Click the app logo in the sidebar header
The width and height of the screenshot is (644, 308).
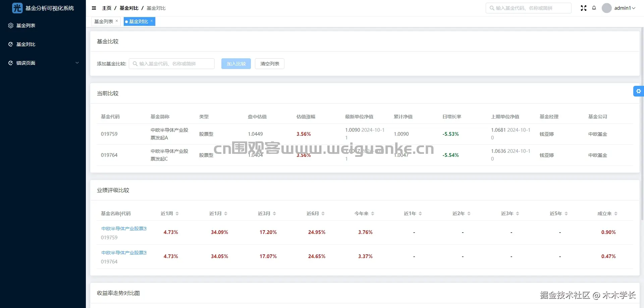[17, 8]
